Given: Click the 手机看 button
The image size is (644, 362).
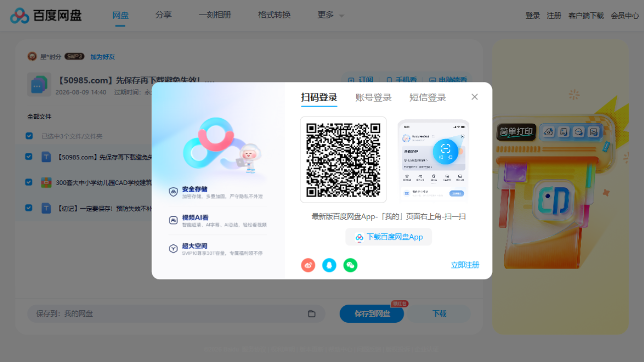Looking at the screenshot, I should [401, 79].
